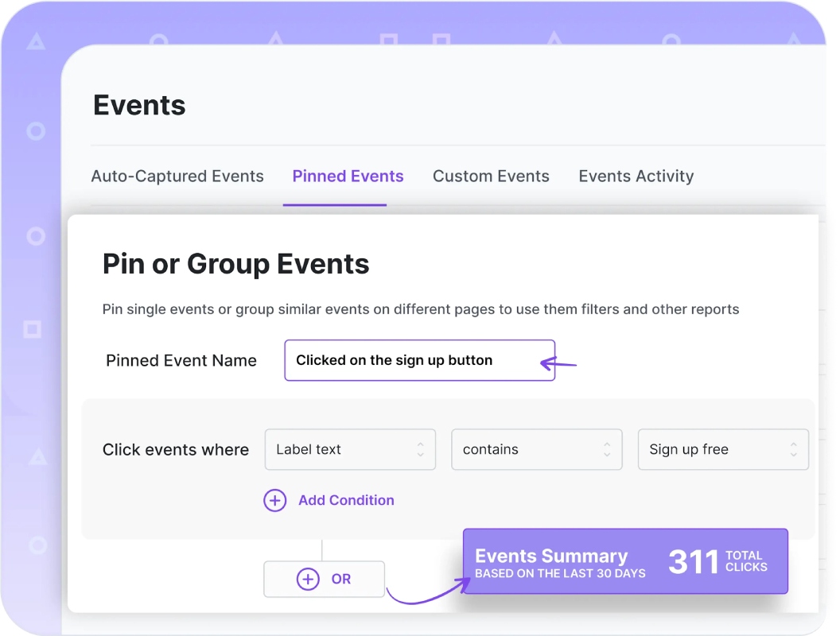
Task: Open the contains operator dropdown
Action: coord(536,449)
